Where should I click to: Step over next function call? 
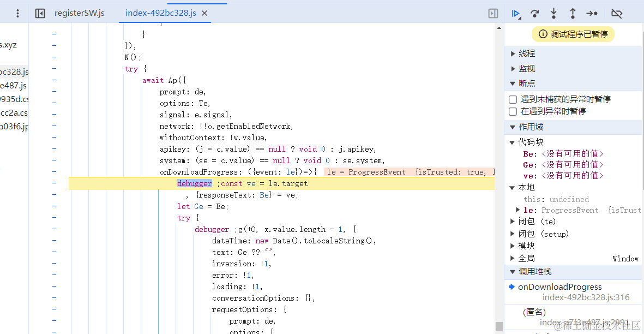534,14
